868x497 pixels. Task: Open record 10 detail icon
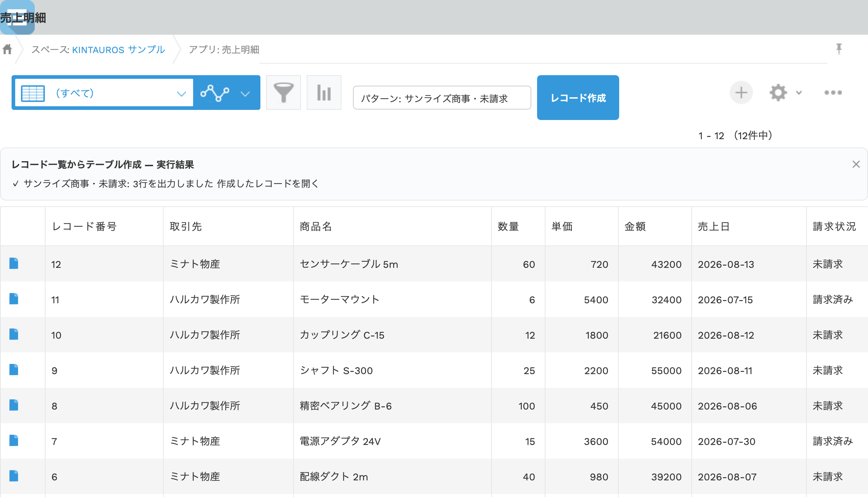click(x=14, y=334)
